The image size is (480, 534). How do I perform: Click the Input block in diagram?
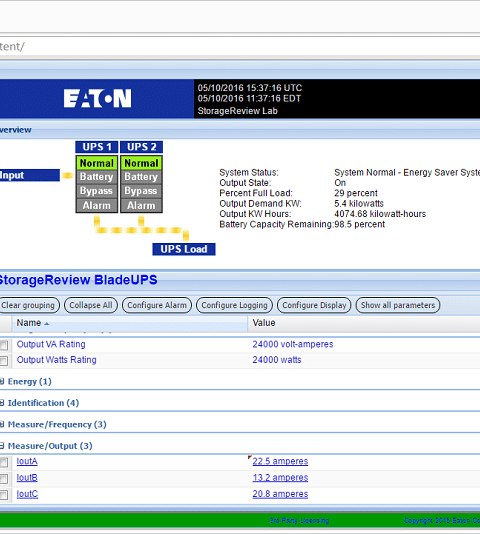coord(30,175)
